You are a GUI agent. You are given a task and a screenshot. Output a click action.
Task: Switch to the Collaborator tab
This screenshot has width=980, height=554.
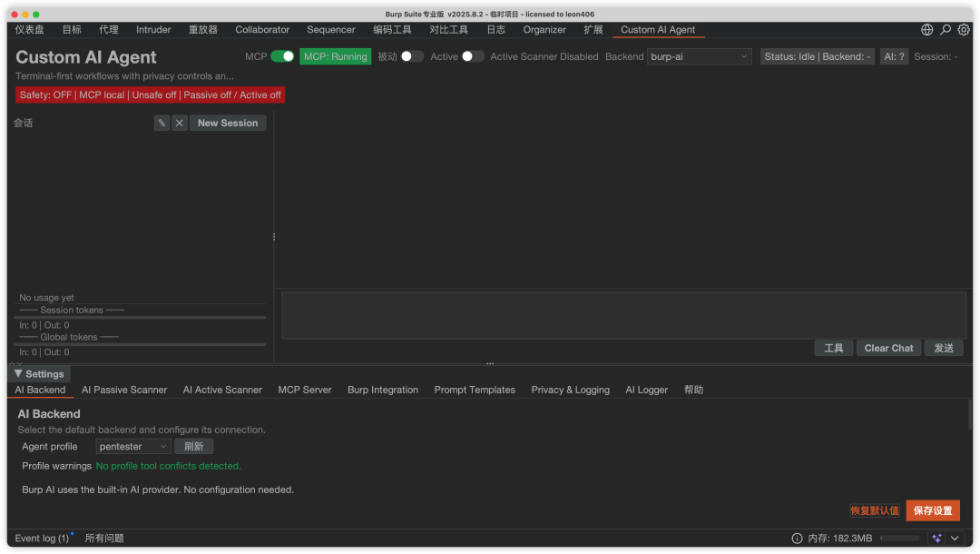click(262, 29)
